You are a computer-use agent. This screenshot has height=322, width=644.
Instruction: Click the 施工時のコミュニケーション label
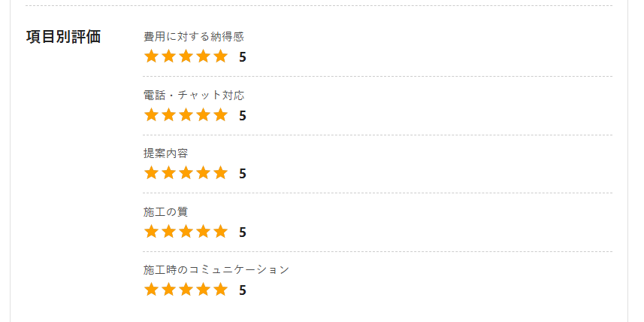216,270
